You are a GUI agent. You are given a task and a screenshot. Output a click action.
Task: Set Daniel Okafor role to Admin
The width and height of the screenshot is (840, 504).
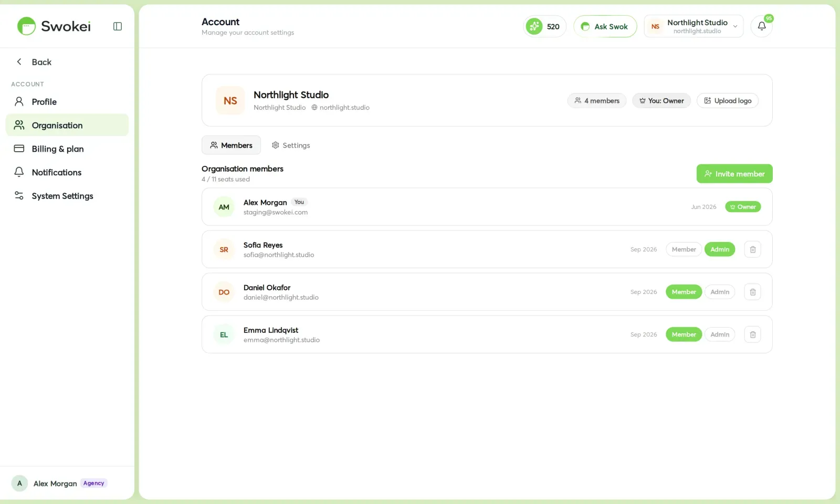point(720,292)
